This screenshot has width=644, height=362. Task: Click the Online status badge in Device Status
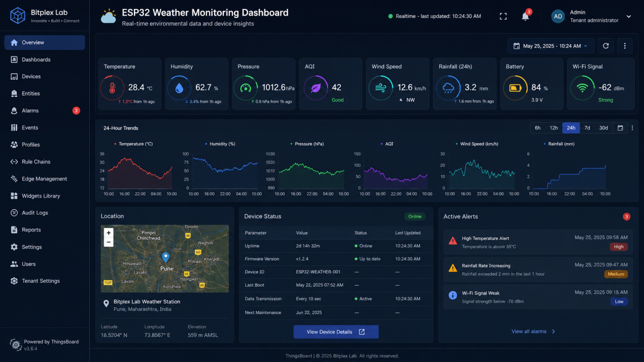[415, 216]
